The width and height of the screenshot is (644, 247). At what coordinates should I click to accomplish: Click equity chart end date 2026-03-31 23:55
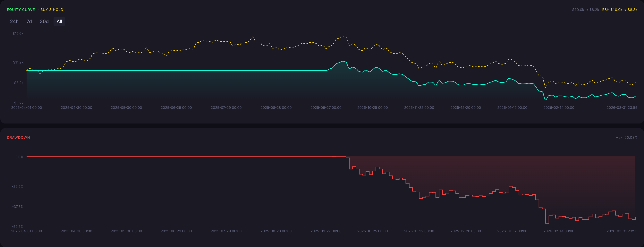pyautogui.click(x=622, y=108)
